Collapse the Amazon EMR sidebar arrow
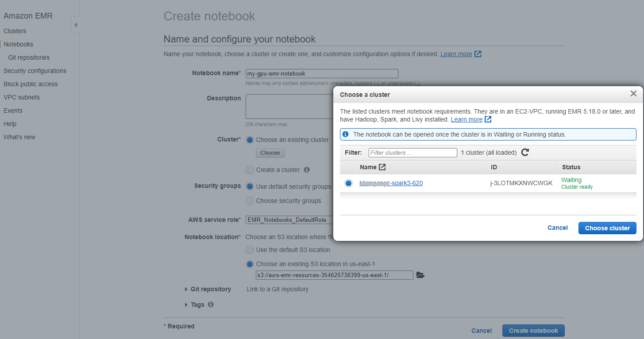Viewport: 644px width, 339px height. (x=75, y=25)
